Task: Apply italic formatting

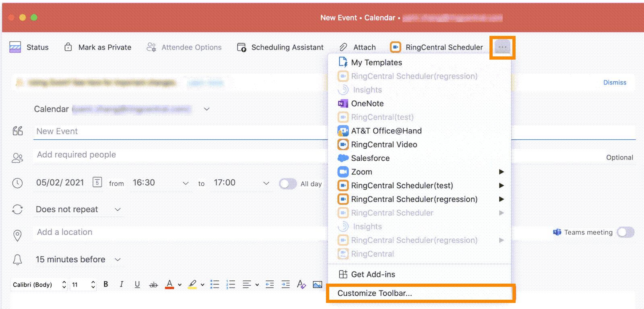Action: [x=121, y=284]
